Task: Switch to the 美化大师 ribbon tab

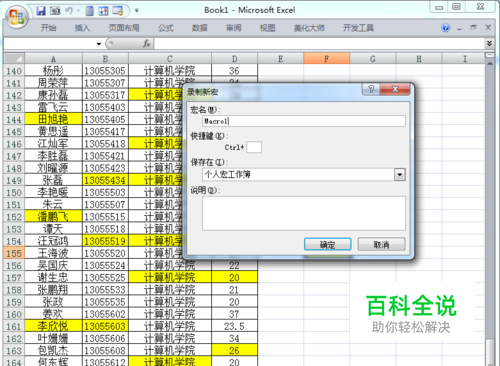Action: (309, 28)
